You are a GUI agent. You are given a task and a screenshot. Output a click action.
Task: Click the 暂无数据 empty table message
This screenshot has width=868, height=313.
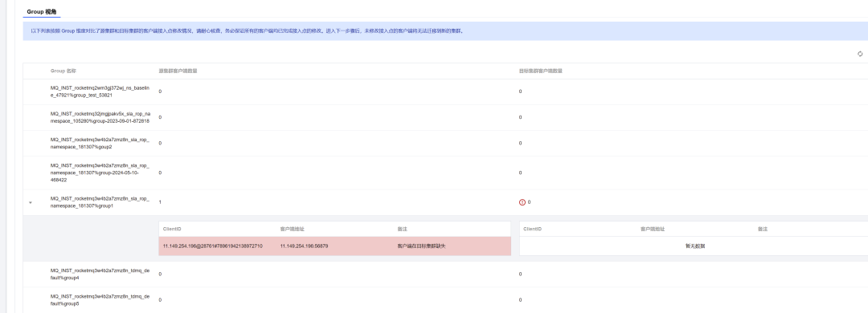tap(695, 246)
